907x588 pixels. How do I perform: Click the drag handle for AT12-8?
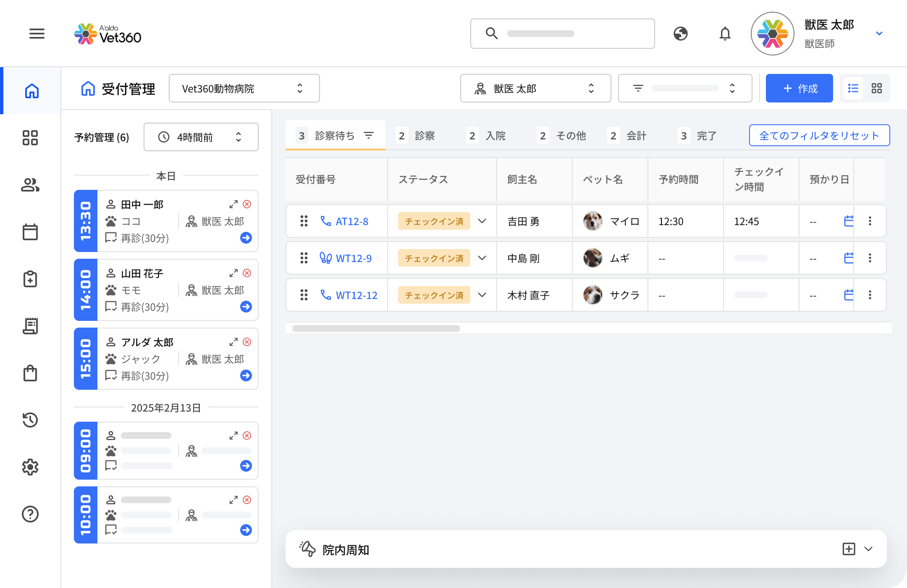click(x=304, y=221)
